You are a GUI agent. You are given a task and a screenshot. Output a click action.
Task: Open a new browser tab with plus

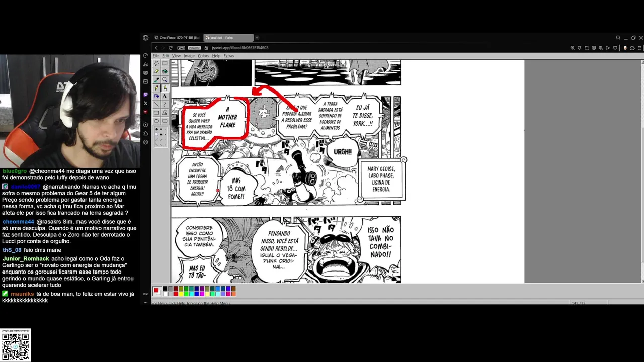pos(257,38)
